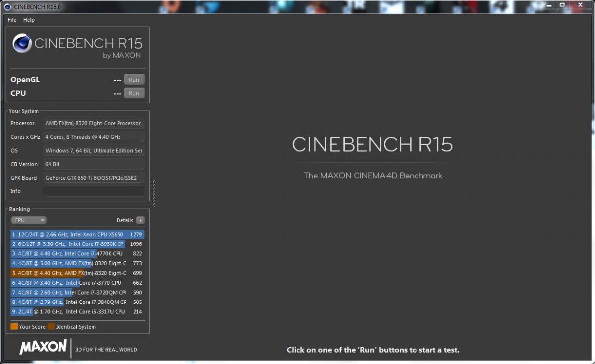595x364 pixels.
Task: Select Core i7-3720QM ranking row
Action: (77, 292)
